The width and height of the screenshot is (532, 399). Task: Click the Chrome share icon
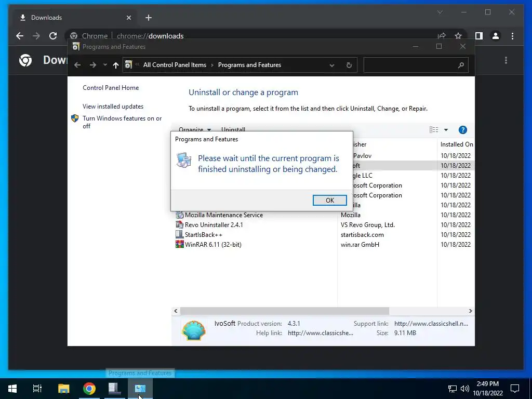point(442,36)
